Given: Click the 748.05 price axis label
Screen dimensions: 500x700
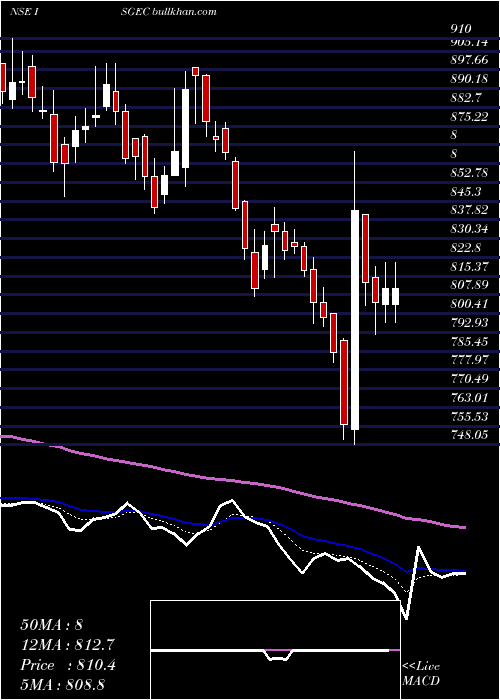Looking at the screenshot, I should point(471,435).
